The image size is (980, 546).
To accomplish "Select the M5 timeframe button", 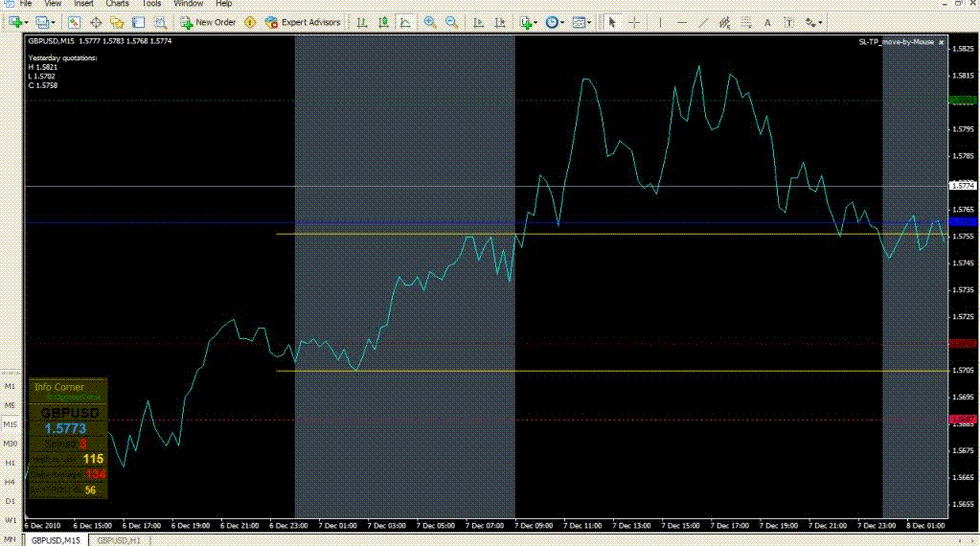I will coord(10,405).
